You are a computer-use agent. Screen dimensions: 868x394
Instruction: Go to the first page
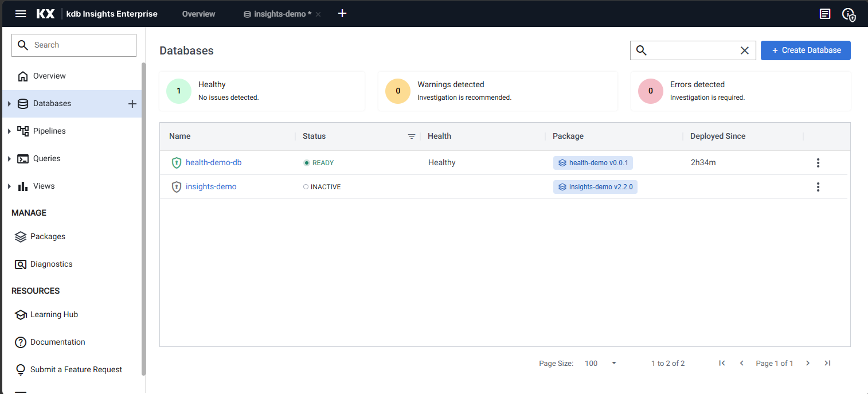722,363
